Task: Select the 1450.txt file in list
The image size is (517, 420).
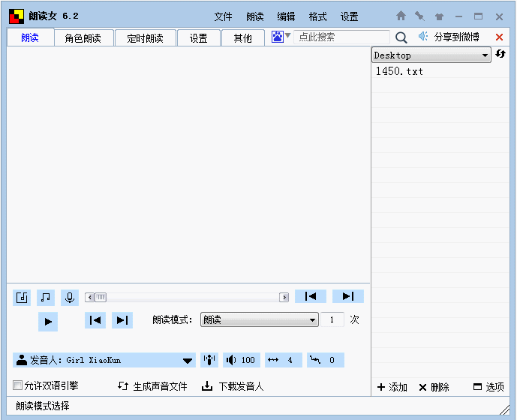Action: click(x=399, y=71)
